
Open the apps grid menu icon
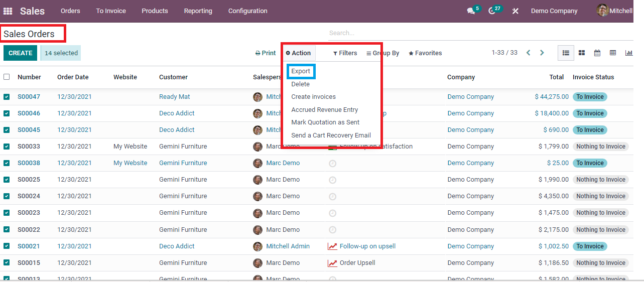click(8, 11)
